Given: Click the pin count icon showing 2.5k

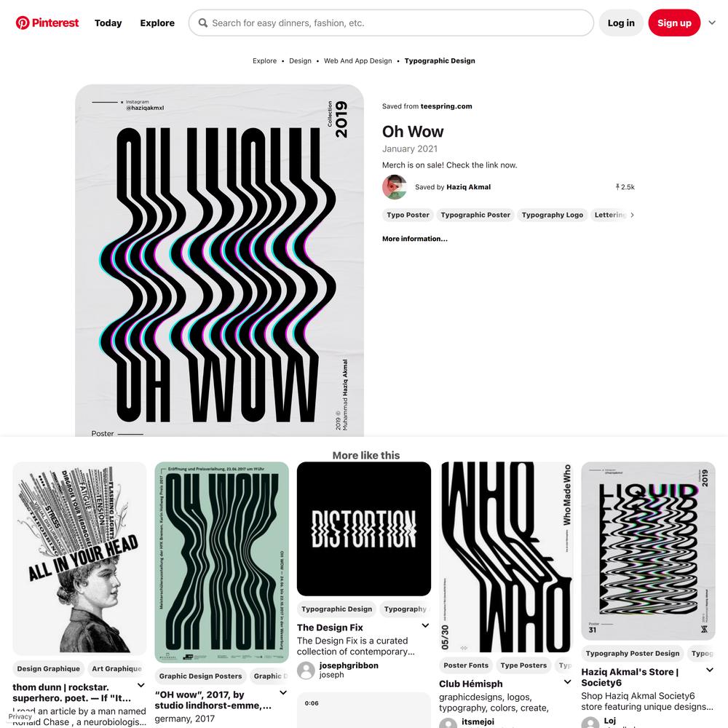Looking at the screenshot, I should click(617, 186).
